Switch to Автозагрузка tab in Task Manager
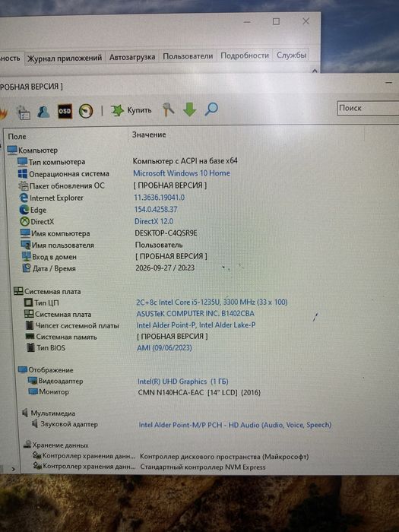This screenshot has height=532, width=399. (132, 57)
